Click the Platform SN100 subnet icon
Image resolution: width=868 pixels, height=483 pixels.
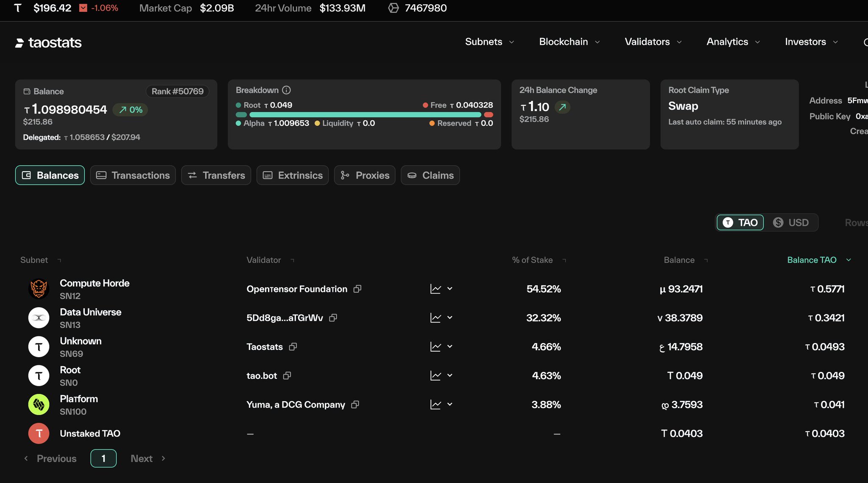pos(39,405)
